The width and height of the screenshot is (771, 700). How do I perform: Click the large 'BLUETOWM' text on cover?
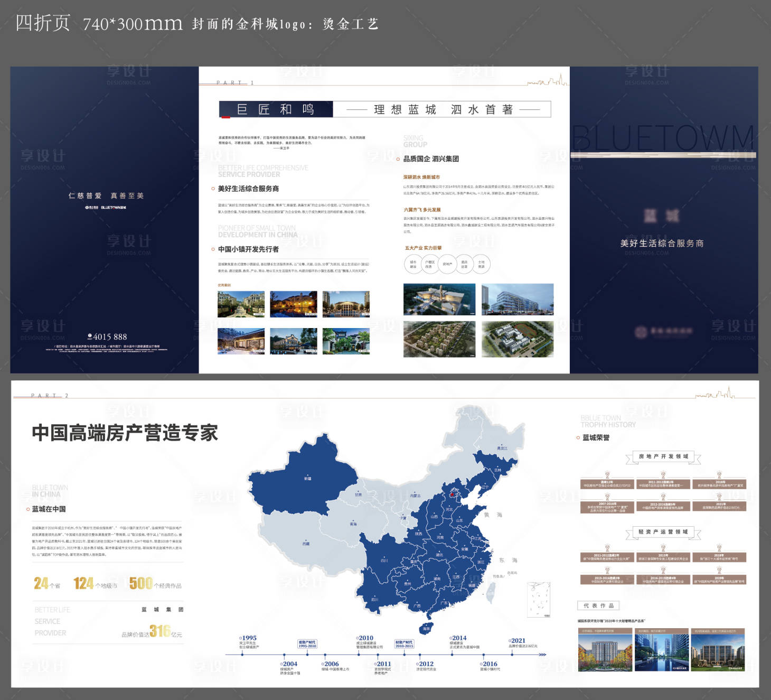[663, 138]
